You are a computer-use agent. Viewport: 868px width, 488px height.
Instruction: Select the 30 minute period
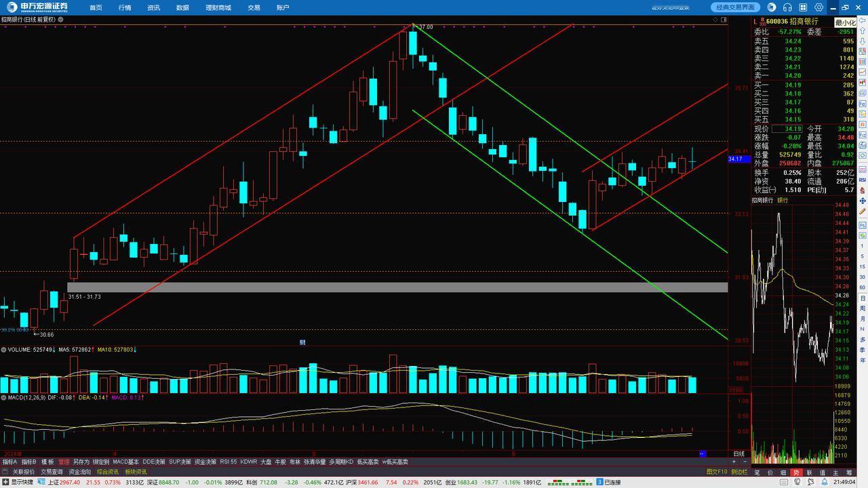pos(863,277)
